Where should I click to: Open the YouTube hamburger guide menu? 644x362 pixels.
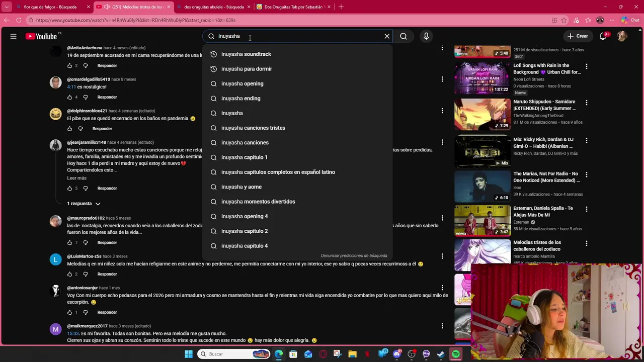[14, 36]
